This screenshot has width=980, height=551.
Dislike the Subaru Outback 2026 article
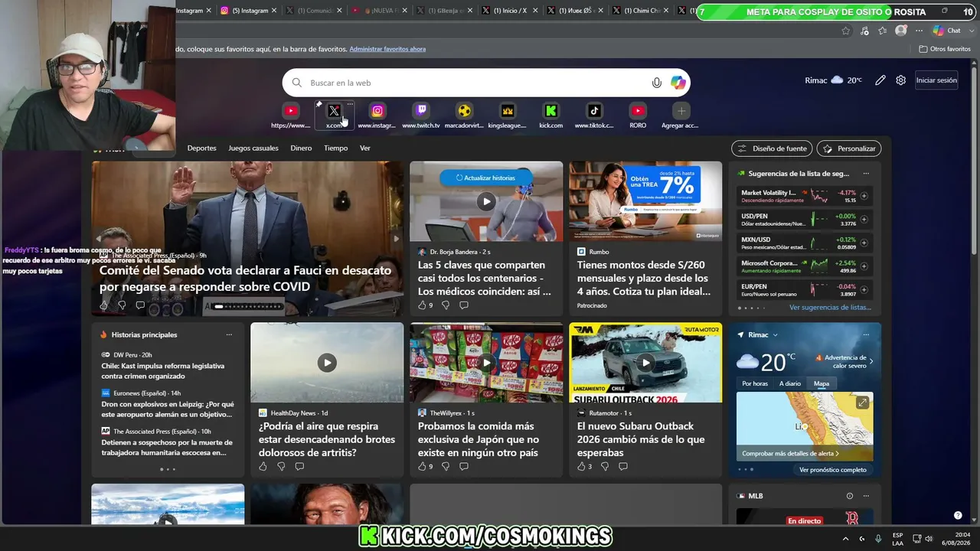(605, 466)
